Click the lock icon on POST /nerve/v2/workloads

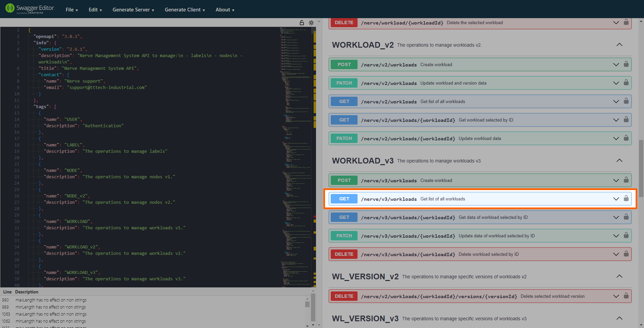(626, 64)
